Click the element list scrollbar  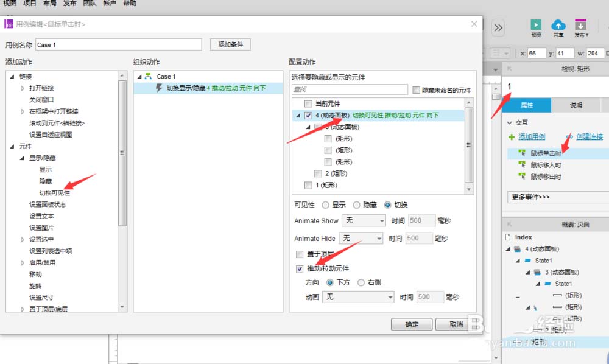(469, 145)
